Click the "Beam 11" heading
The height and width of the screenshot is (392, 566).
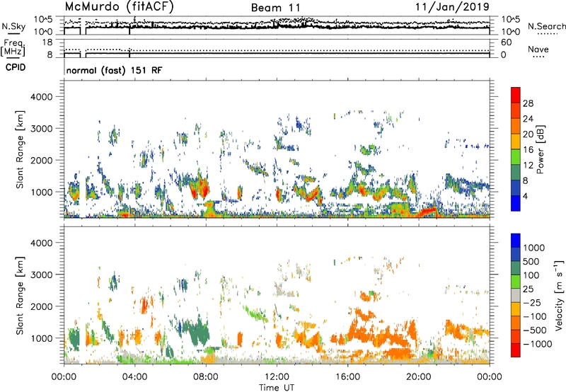[x=275, y=8]
